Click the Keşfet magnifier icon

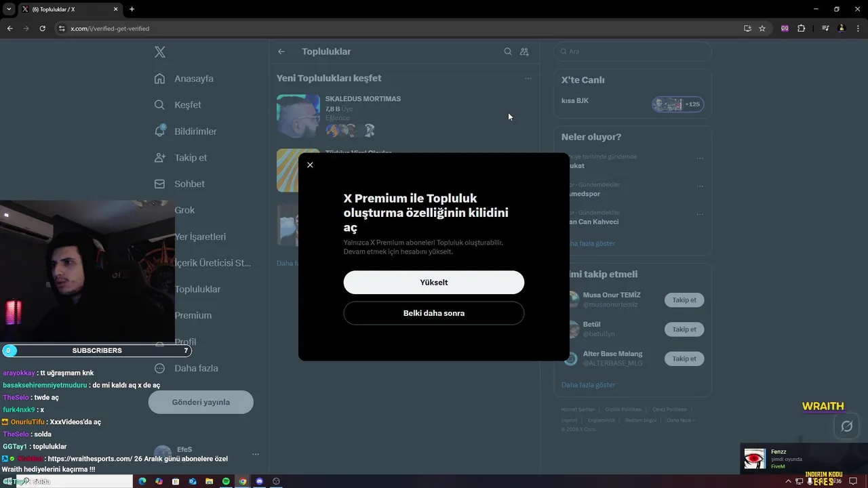[159, 105]
